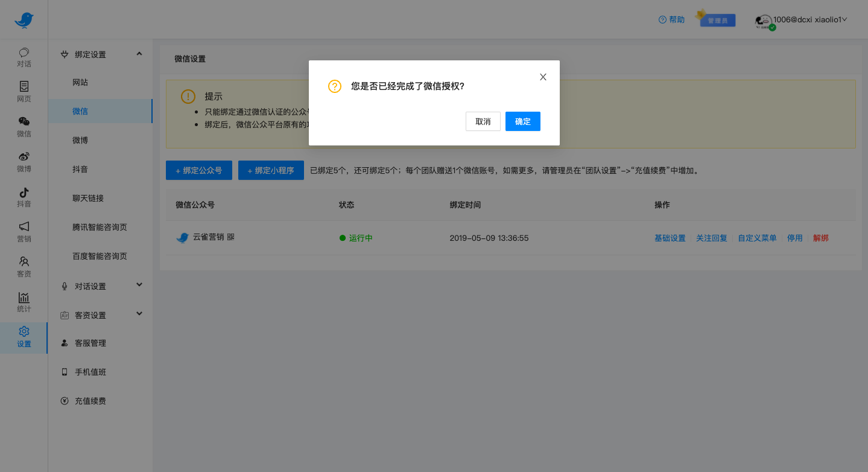Viewport: 868px width, 472px height.
Task: Open the 统计 statistics icon in sidebar
Action: [24, 302]
